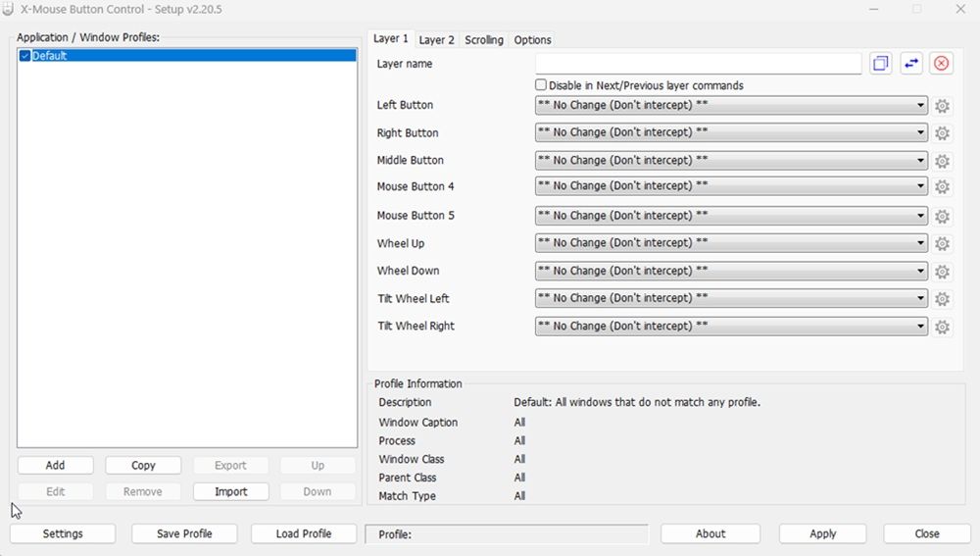Open settings gear for Mouse Button 5
Image resolution: width=980 pixels, height=556 pixels.
click(942, 217)
